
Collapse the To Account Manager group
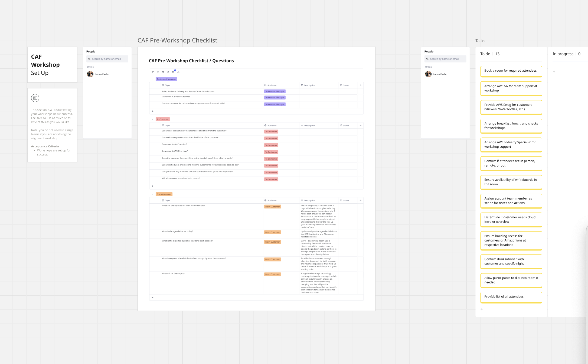pyautogui.click(x=153, y=79)
